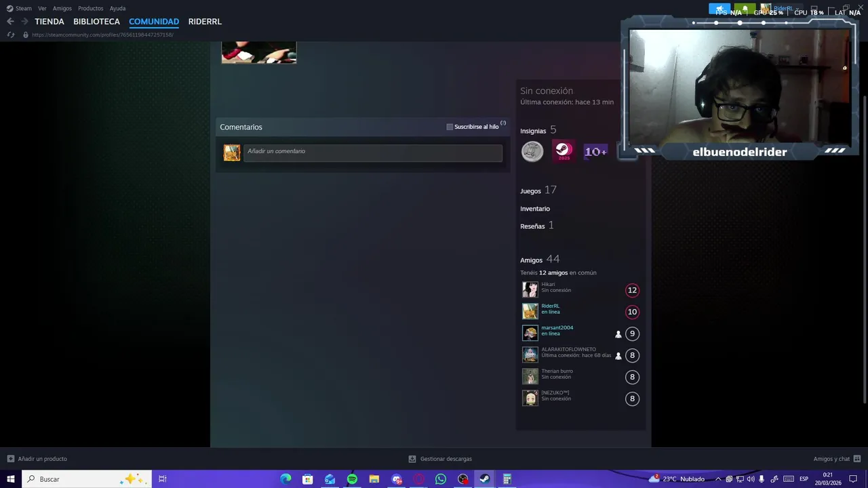Click the profile URL address bar
Image resolution: width=868 pixels, height=488 pixels.
tap(102, 35)
